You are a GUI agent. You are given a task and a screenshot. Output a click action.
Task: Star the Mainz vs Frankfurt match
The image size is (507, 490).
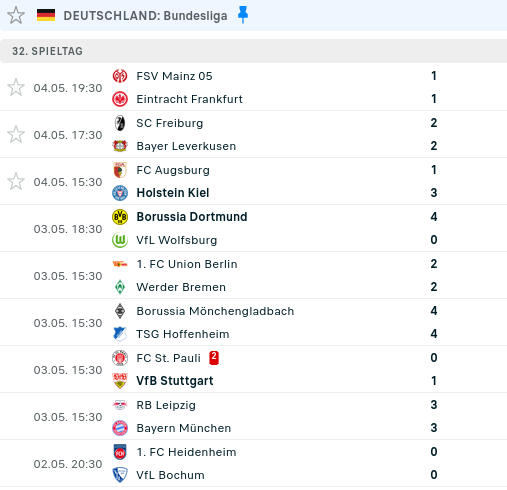click(16, 88)
